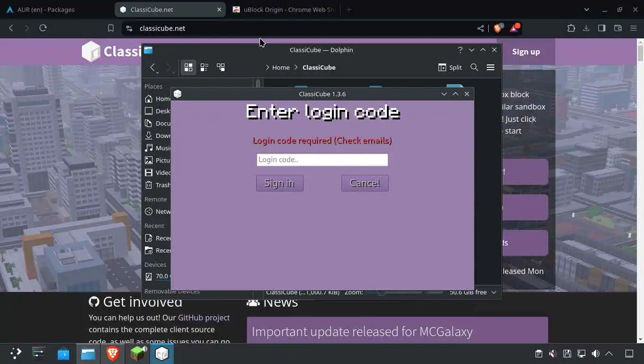This screenshot has height=364, width=644.
Task: Click the ClassiCube cube icon in launcher titlebar
Action: click(x=178, y=94)
